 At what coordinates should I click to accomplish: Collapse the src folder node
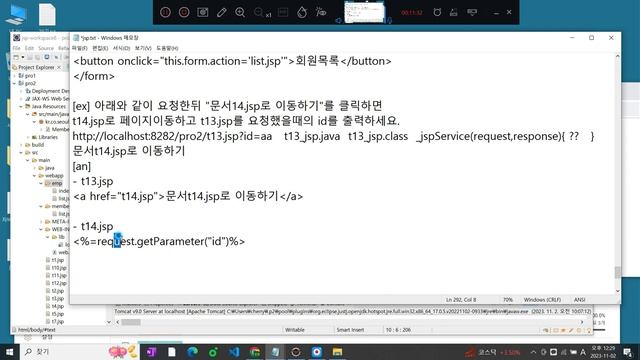click(x=21, y=153)
